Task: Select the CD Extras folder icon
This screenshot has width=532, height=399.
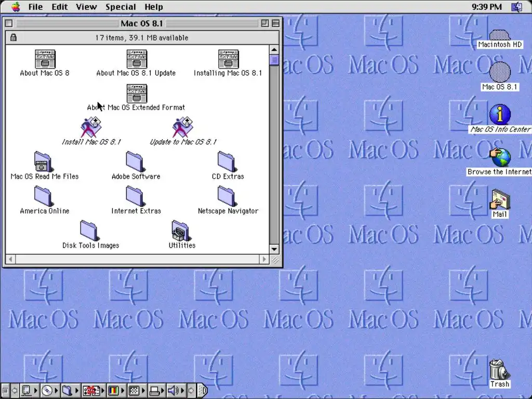Action: click(227, 162)
